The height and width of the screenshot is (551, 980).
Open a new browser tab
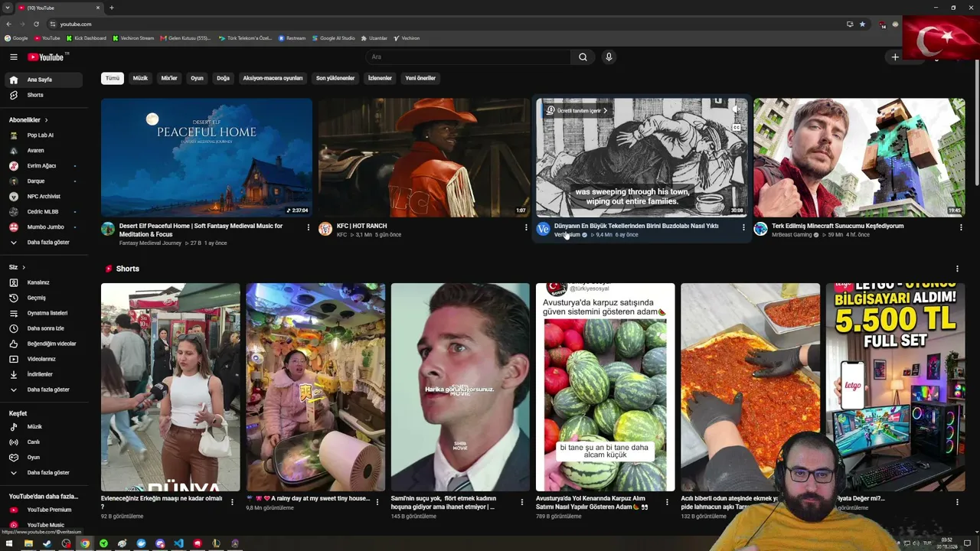point(112,8)
